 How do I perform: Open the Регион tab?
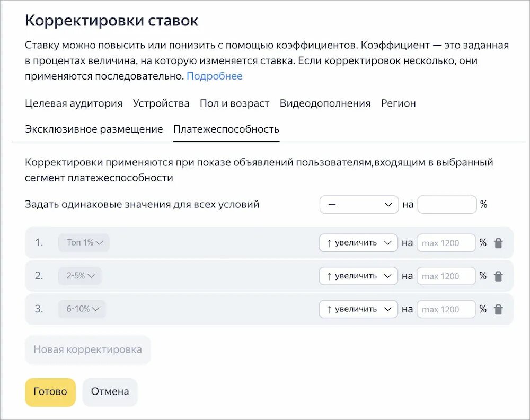click(x=398, y=103)
